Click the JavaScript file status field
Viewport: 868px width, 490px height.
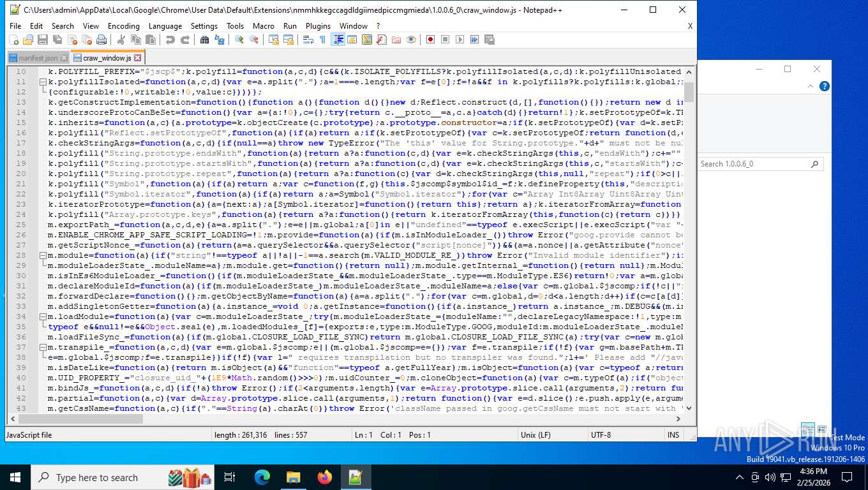point(107,434)
